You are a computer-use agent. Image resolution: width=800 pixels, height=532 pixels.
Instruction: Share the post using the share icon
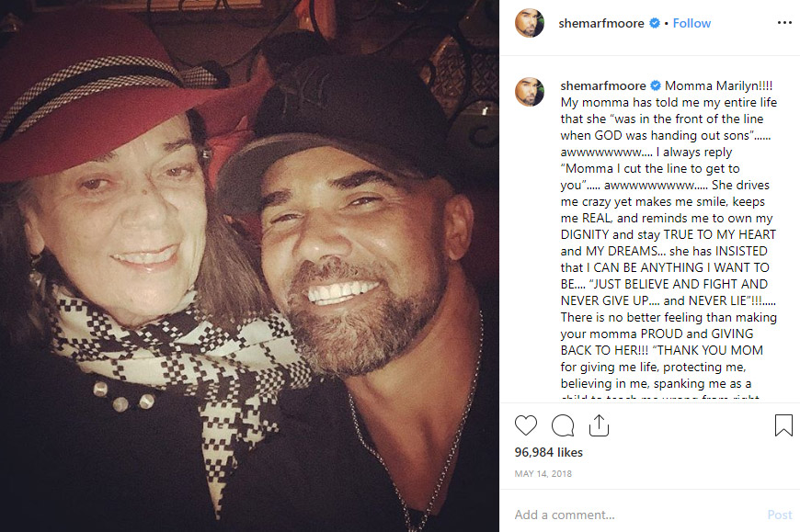coord(599,425)
